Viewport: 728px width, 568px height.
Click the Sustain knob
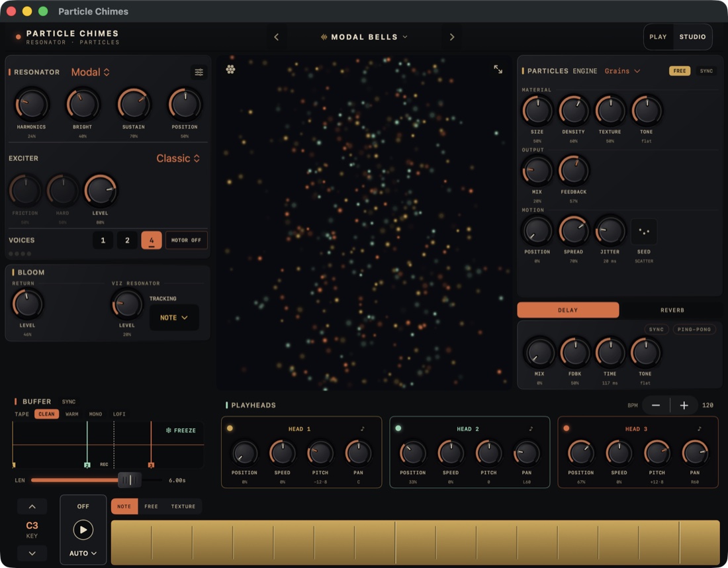pyautogui.click(x=134, y=105)
